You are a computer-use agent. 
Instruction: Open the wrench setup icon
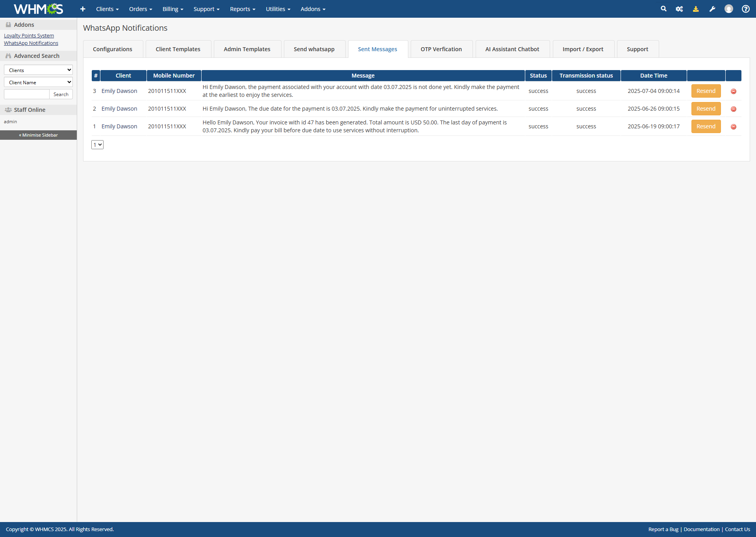[x=712, y=9]
